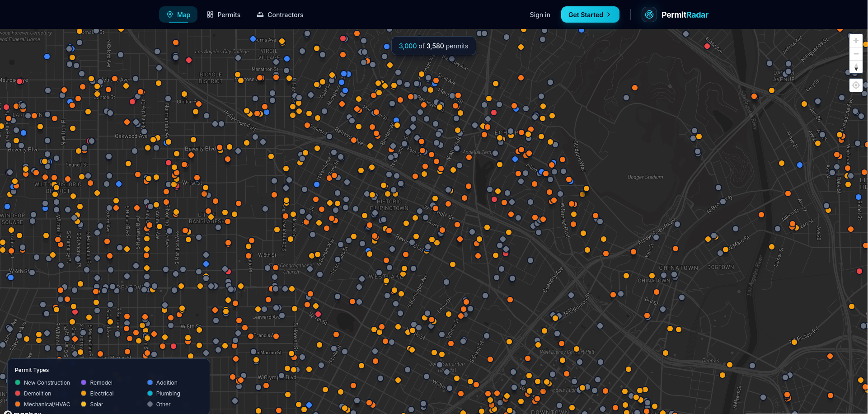Click the Get Started button
Viewport: 868px width, 414px height.
[x=590, y=14]
